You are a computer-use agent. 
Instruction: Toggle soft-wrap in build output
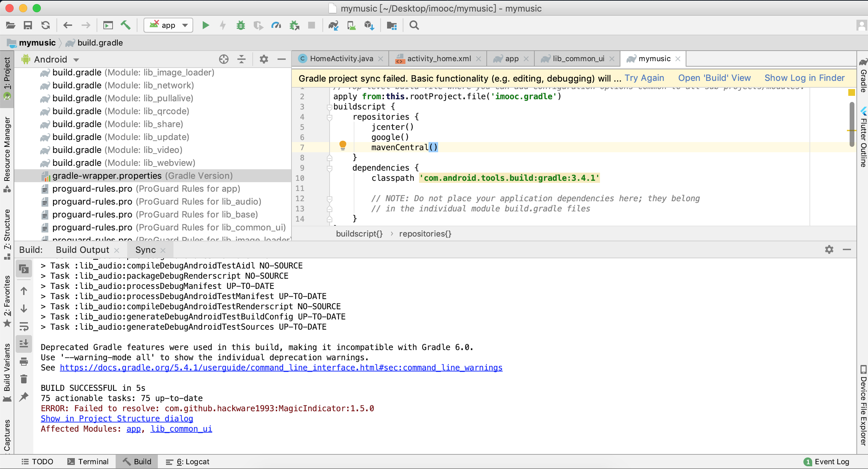click(x=24, y=327)
